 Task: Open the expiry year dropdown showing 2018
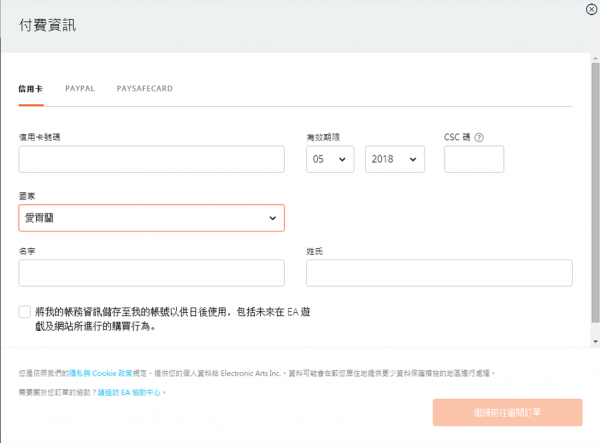(x=395, y=159)
